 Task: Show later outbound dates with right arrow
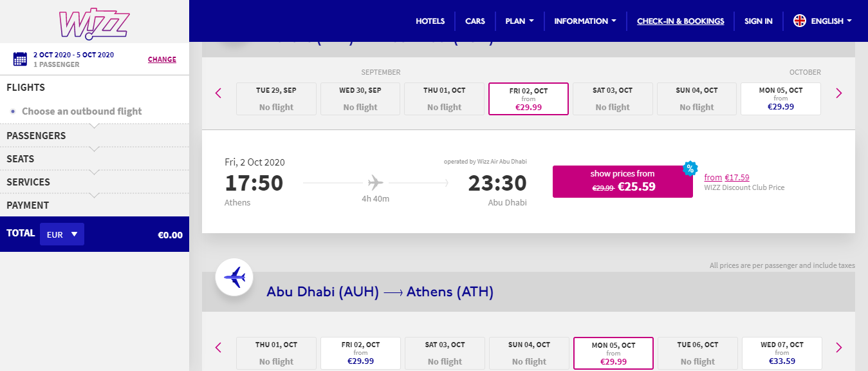(838, 93)
